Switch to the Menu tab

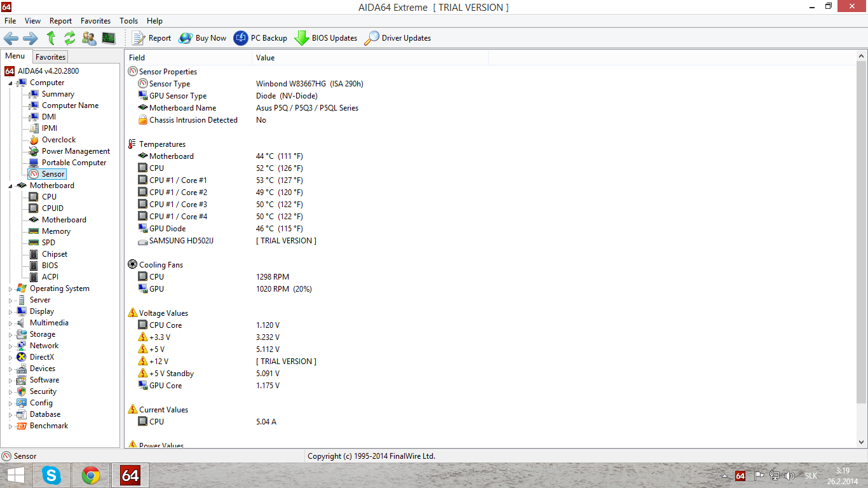click(x=15, y=56)
